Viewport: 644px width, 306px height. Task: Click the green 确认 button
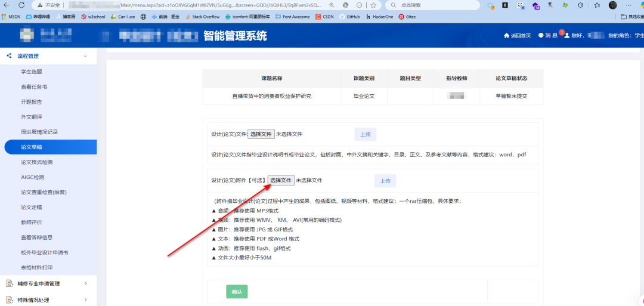(237, 292)
